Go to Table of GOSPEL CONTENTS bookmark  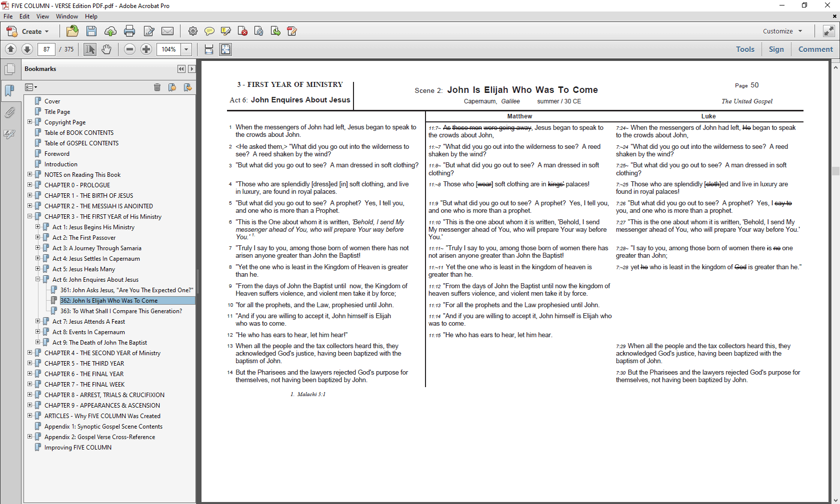point(81,143)
